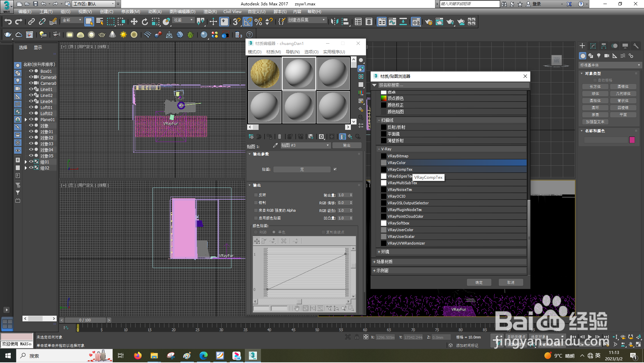This screenshot has width=644, height=363.
Task: Enable 来自 RGB 强度的 Alpha checkbox
Action: pos(256,210)
